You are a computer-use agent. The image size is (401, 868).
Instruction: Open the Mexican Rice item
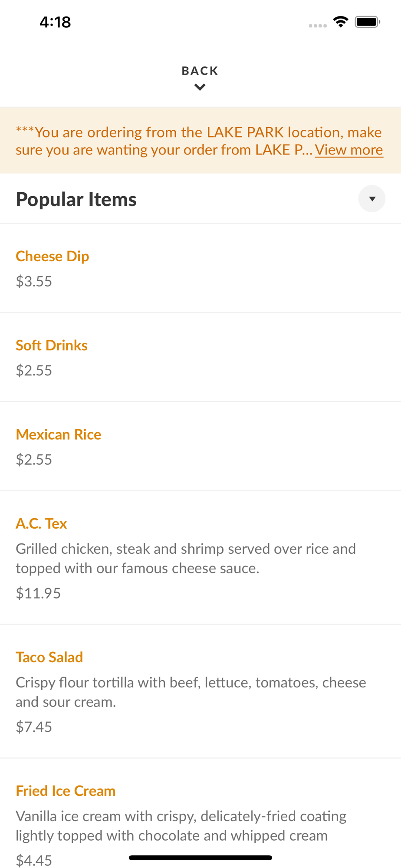coord(59,434)
